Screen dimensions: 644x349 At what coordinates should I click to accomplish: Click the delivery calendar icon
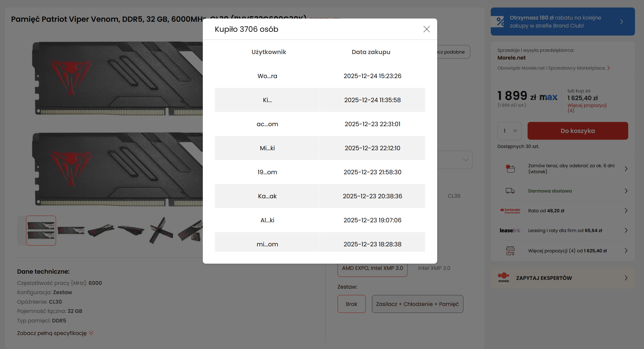pyautogui.click(x=510, y=169)
